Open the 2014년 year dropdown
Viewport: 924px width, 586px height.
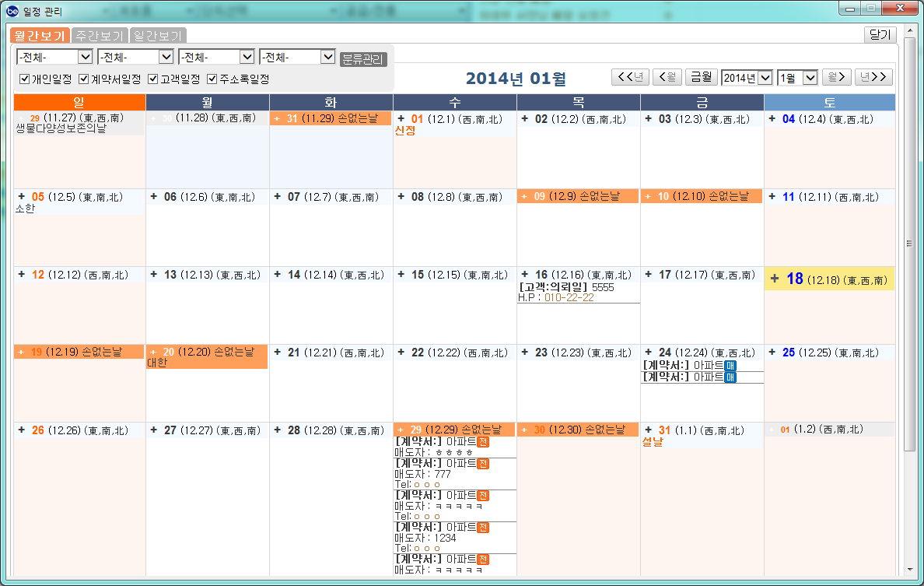coord(765,77)
